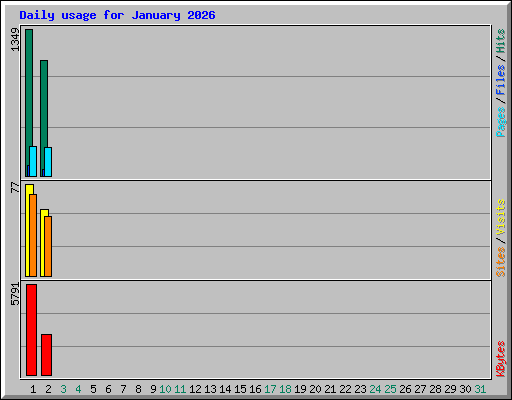The height and width of the screenshot is (400, 512).
Task: Click day label 2 on x-axis
Action: [48, 389]
